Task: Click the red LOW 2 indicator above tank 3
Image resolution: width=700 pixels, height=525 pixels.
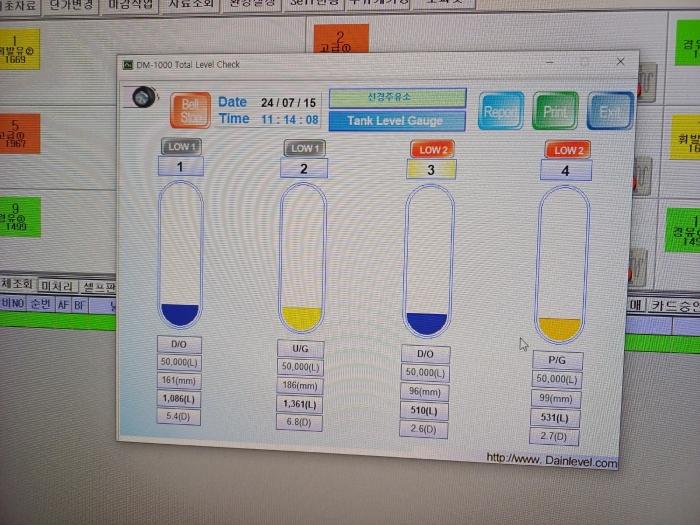Action: pyautogui.click(x=433, y=150)
